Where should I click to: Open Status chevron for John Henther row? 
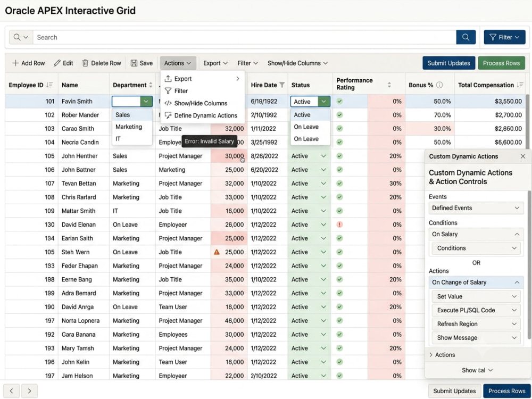click(x=323, y=156)
